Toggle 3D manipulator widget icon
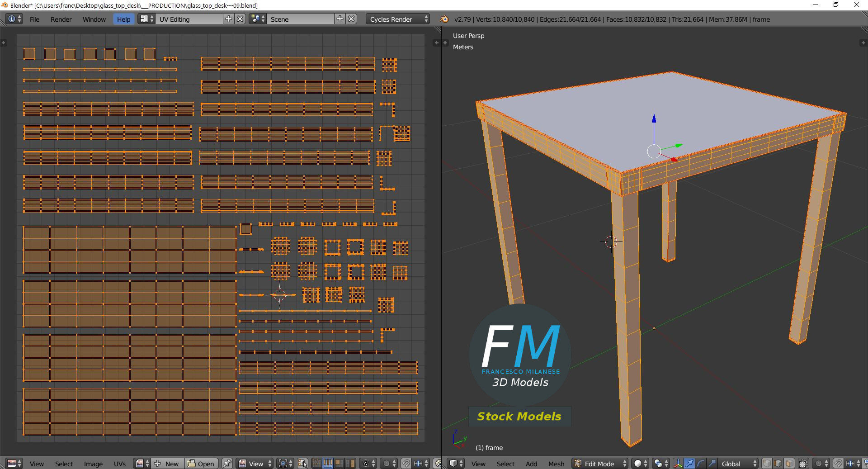Image resolution: width=868 pixels, height=469 pixels. pos(678,464)
